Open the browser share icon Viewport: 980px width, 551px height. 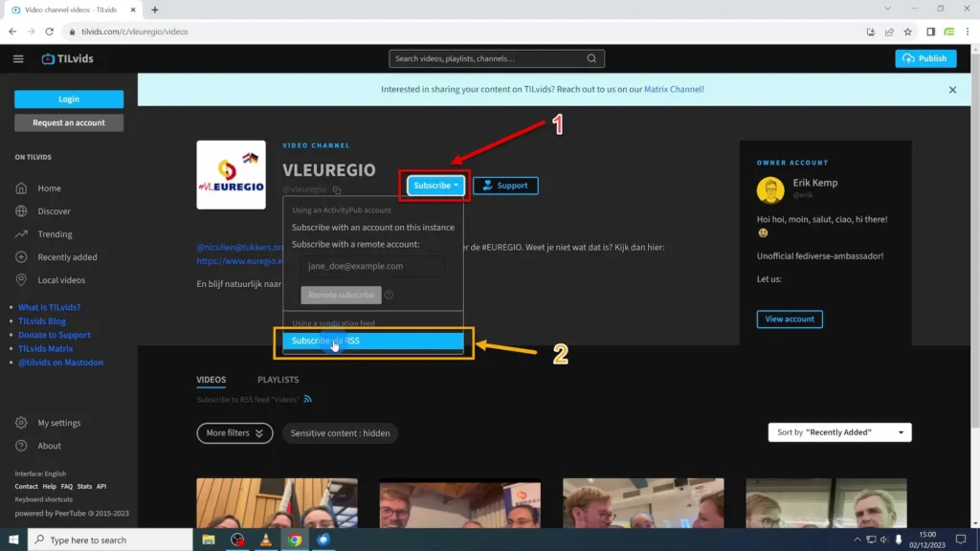pos(889,32)
